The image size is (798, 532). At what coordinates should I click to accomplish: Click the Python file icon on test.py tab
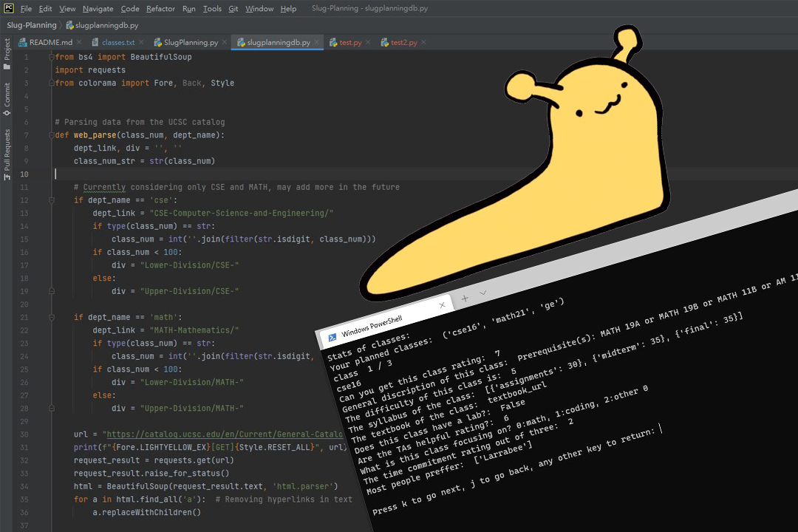click(333, 42)
